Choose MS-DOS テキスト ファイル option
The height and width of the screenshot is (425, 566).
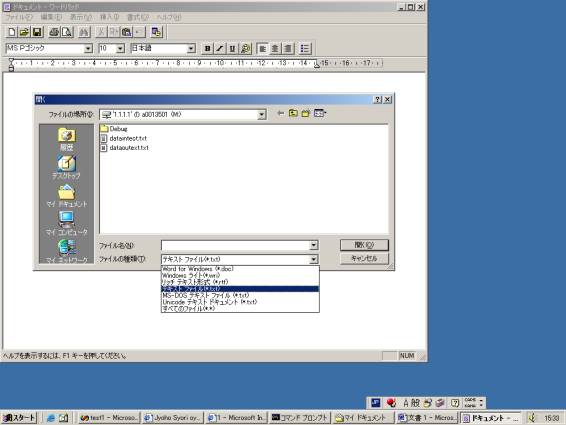[x=240, y=295]
